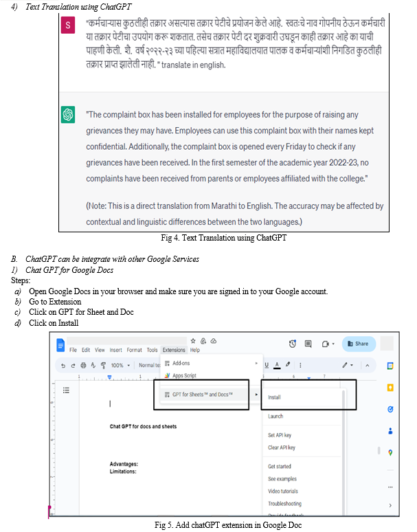Open Google Keep side panel icon
This screenshot has height=532, width=417.
[x=390, y=388]
